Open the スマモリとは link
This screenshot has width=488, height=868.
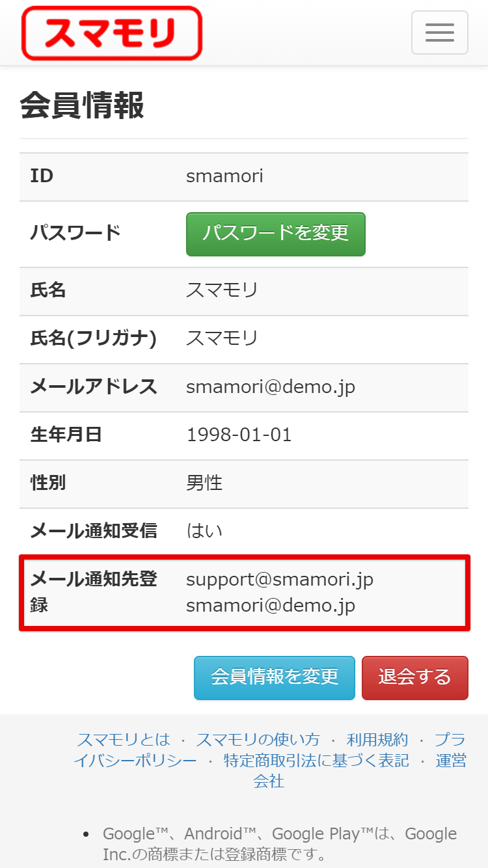coord(124,740)
